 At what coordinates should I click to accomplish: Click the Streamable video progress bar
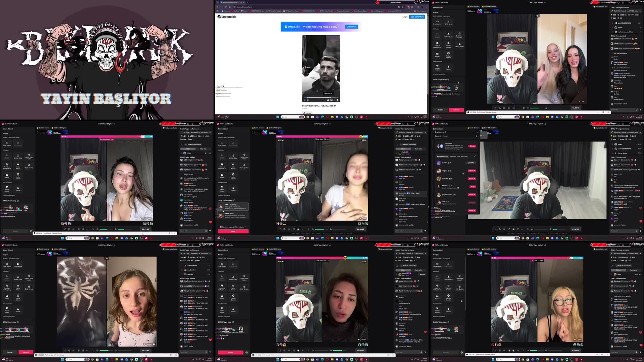coord(320,97)
